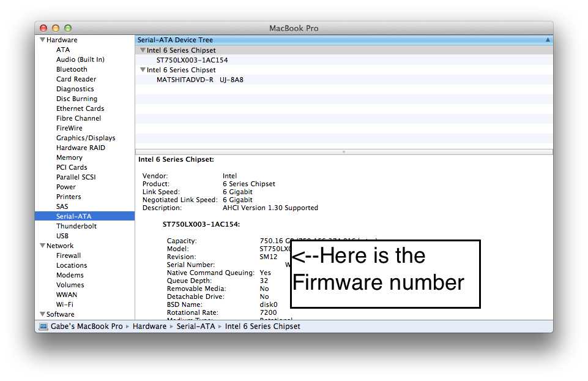Select Firewall under Network
This screenshot has width=588, height=381.
(69, 255)
